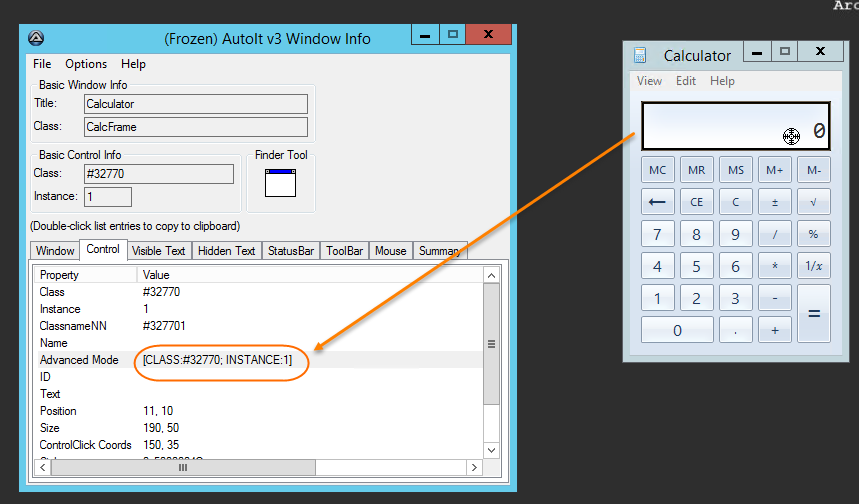This screenshot has height=504, width=859.
Task: Click the multiply button in Calculator
Action: click(775, 266)
